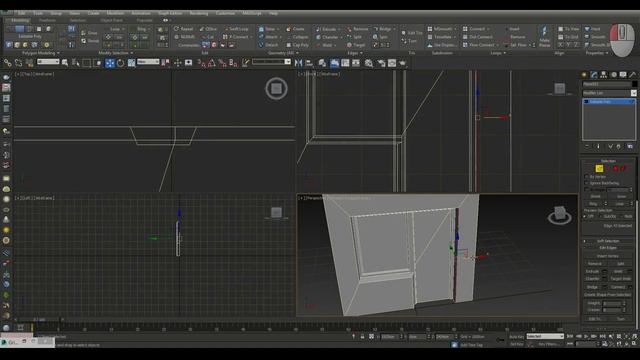Screen dimensions: 640x360
Task: Activate the Select and Scale tool
Action: (x=131, y=63)
